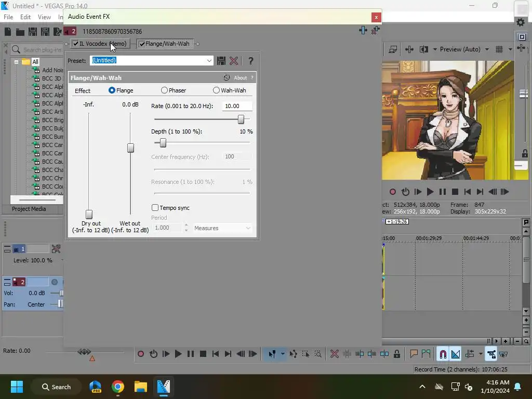Open the Preset dropdown list

pos(209,61)
